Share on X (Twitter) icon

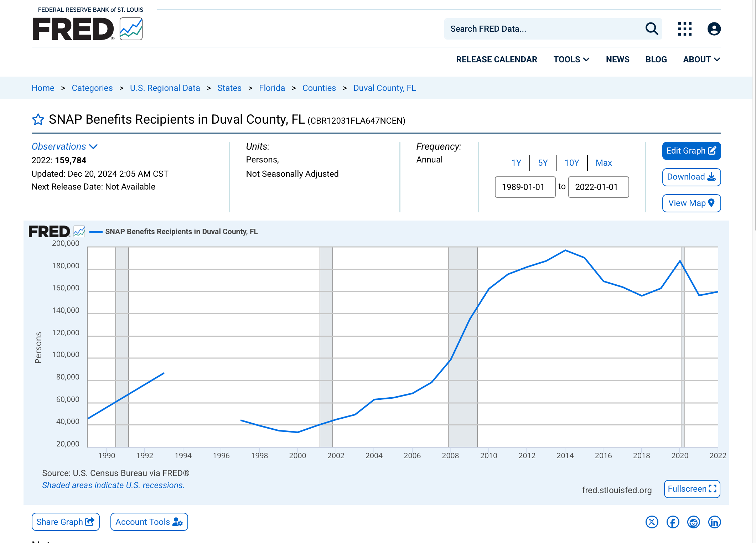(652, 522)
